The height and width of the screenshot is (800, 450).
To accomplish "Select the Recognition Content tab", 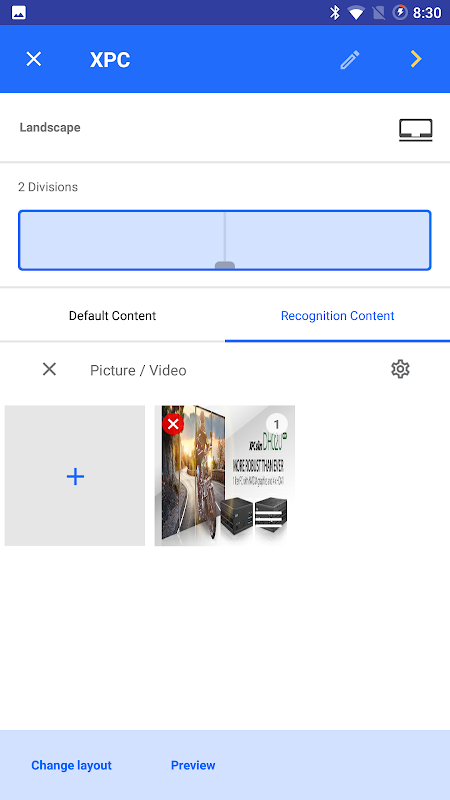I will pos(337,316).
